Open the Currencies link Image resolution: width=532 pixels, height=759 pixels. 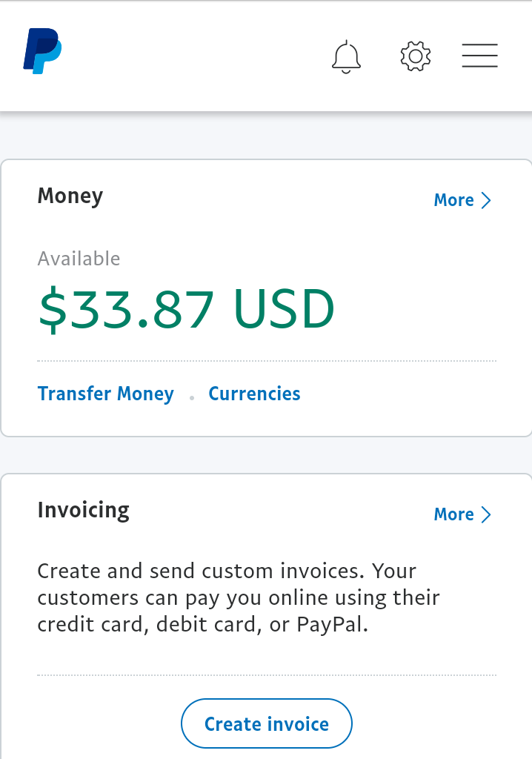pyautogui.click(x=254, y=394)
